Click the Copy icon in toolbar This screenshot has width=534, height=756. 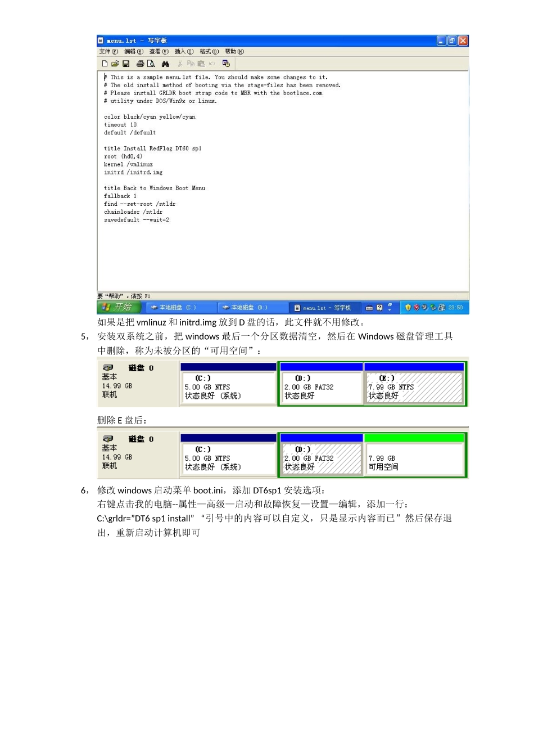point(191,64)
